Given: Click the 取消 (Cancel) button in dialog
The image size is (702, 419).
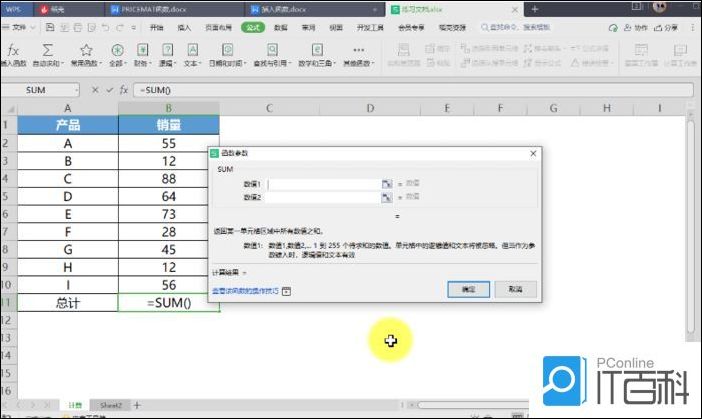Looking at the screenshot, I should 515,288.
